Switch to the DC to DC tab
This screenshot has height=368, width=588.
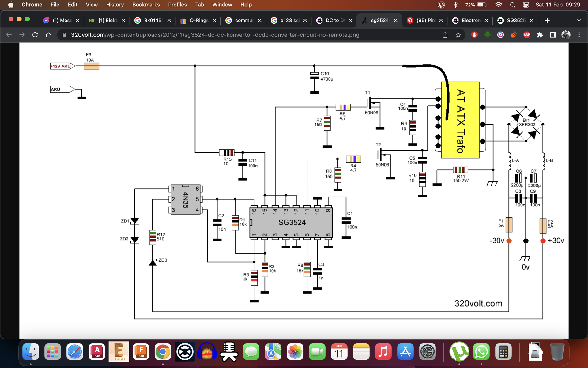point(334,21)
